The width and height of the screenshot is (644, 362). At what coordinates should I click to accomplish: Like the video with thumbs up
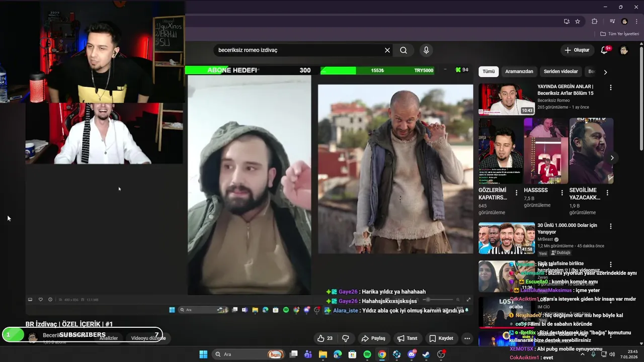(x=325, y=338)
